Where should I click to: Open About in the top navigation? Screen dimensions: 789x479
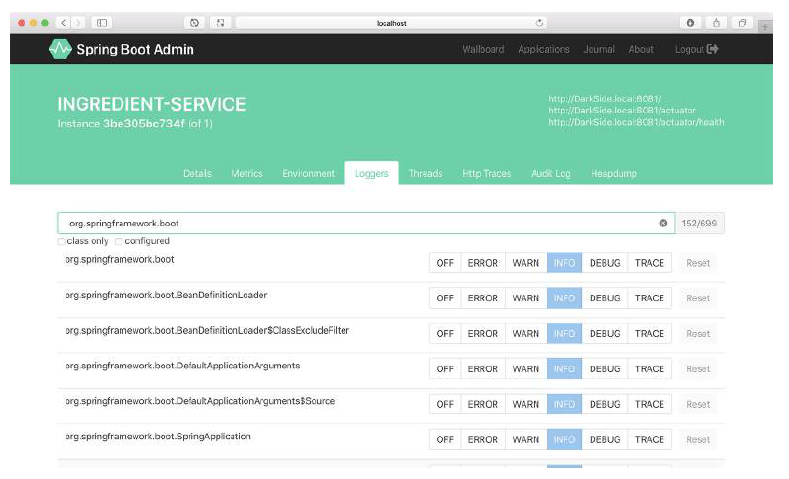click(641, 49)
